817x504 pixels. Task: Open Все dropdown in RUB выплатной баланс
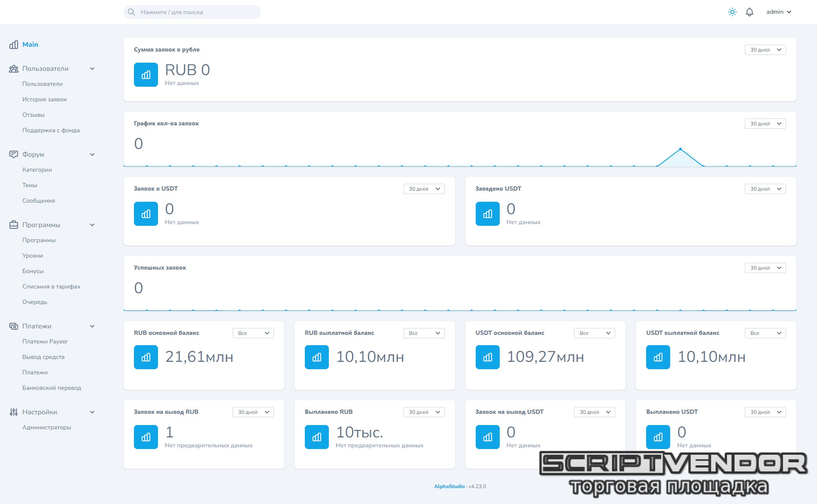(424, 333)
